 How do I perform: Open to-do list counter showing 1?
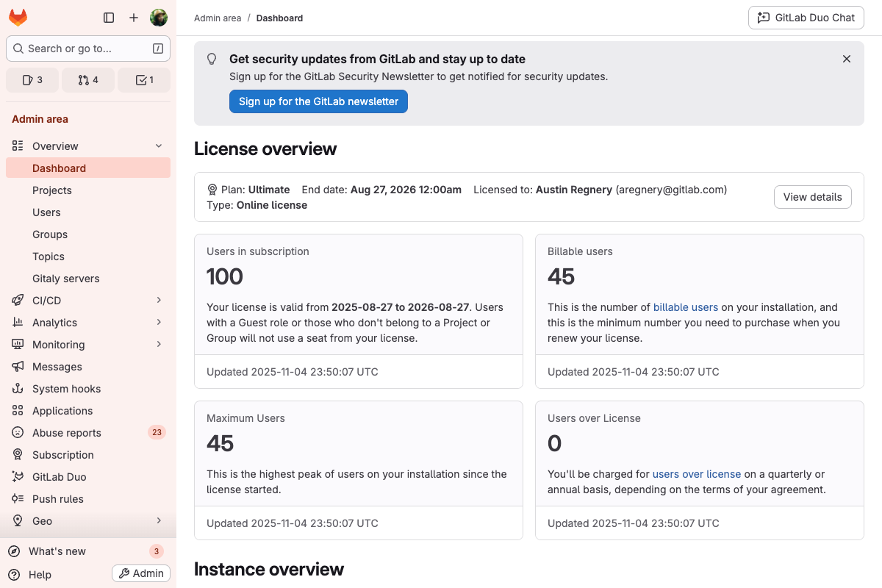coord(144,80)
